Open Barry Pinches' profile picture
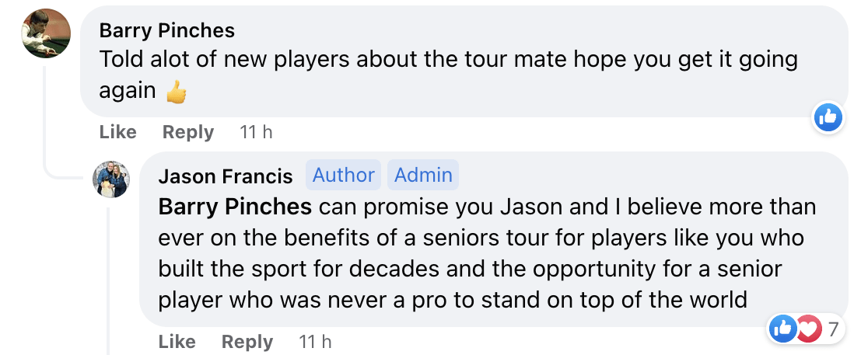The width and height of the screenshot is (868, 355). coord(45,33)
